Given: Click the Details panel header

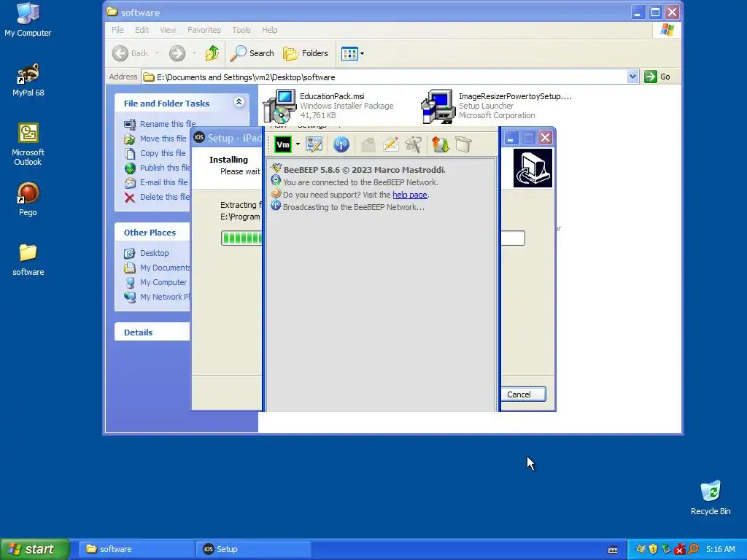Looking at the screenshot, I should click(x=152, y=332).
